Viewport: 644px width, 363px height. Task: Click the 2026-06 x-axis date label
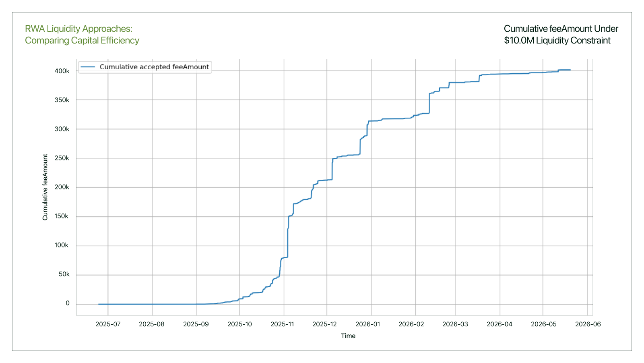(x=588, y=324)
